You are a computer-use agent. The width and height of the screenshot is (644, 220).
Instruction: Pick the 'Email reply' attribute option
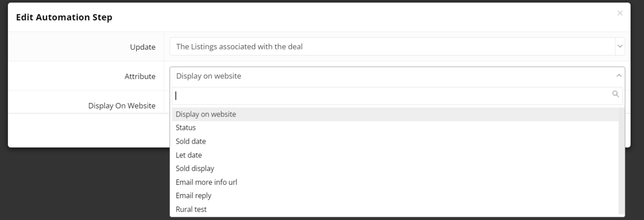193,196
